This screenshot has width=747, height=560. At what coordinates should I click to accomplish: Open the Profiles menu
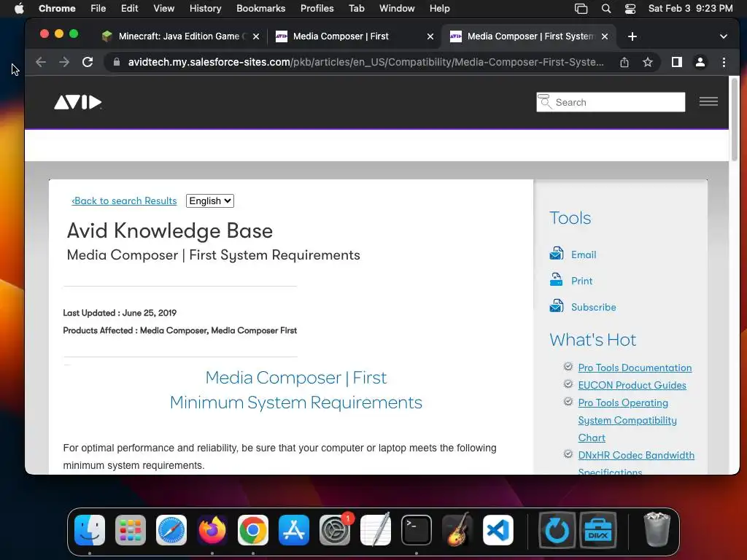point(317,9)
